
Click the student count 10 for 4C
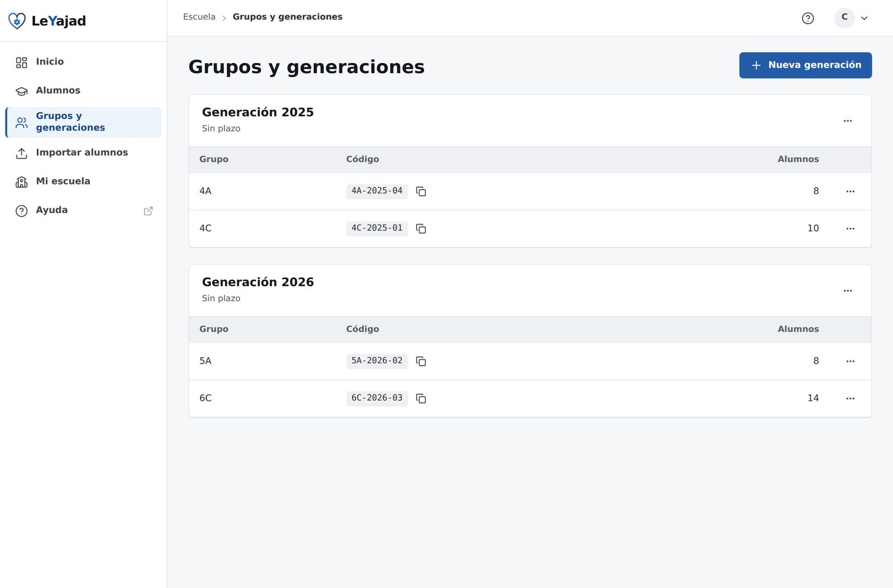tap(813, 229)
